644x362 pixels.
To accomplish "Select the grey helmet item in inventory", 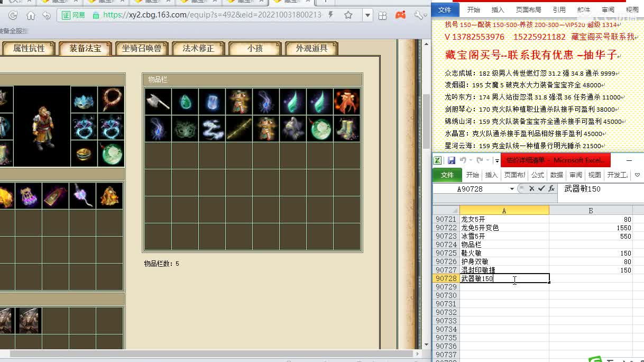I will pos(293,129).
